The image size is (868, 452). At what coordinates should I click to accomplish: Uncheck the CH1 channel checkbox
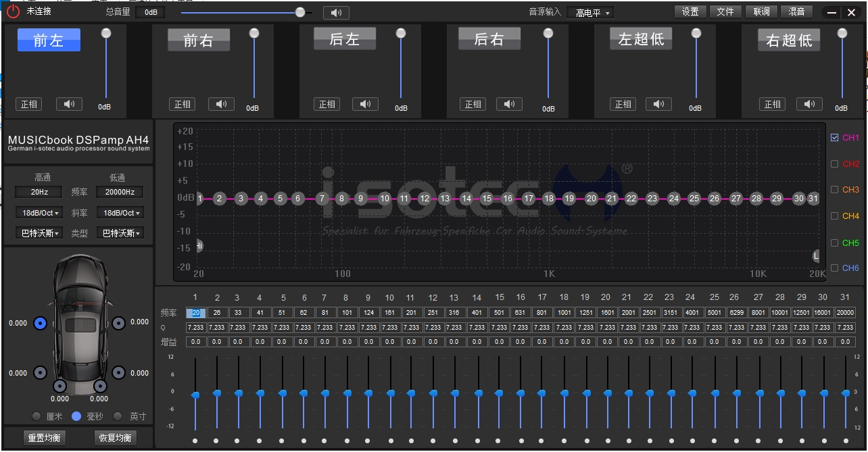(x=835, y=138)
